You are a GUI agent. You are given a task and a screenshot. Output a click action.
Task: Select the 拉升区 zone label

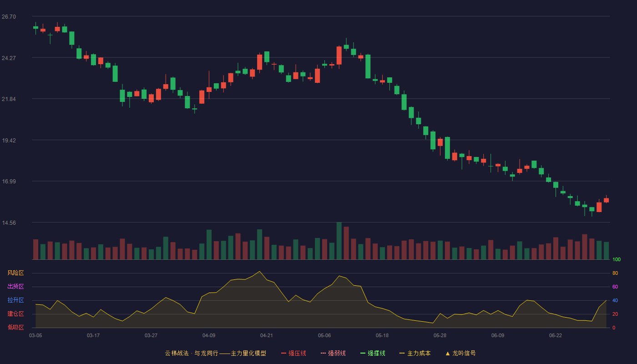[15, 300]
